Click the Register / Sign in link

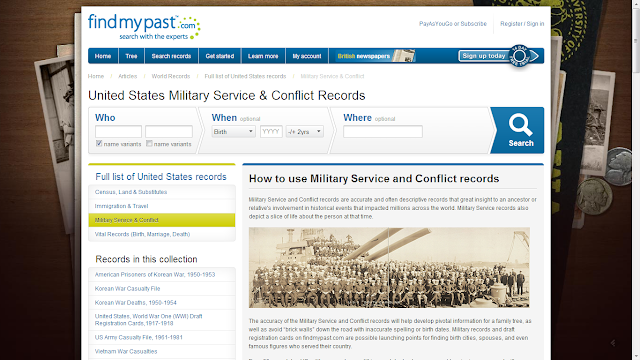[522, 24]
